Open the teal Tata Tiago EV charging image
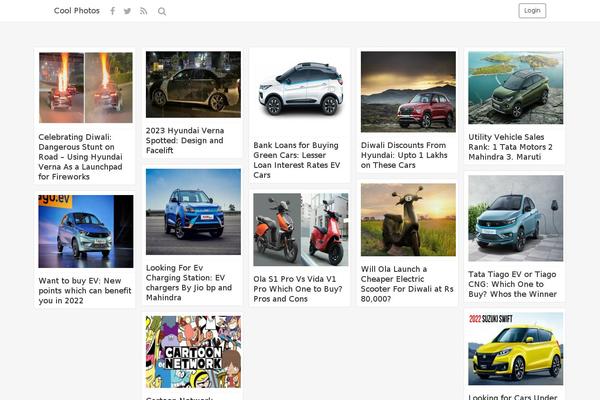600x400 pixels. coord(515,218)
